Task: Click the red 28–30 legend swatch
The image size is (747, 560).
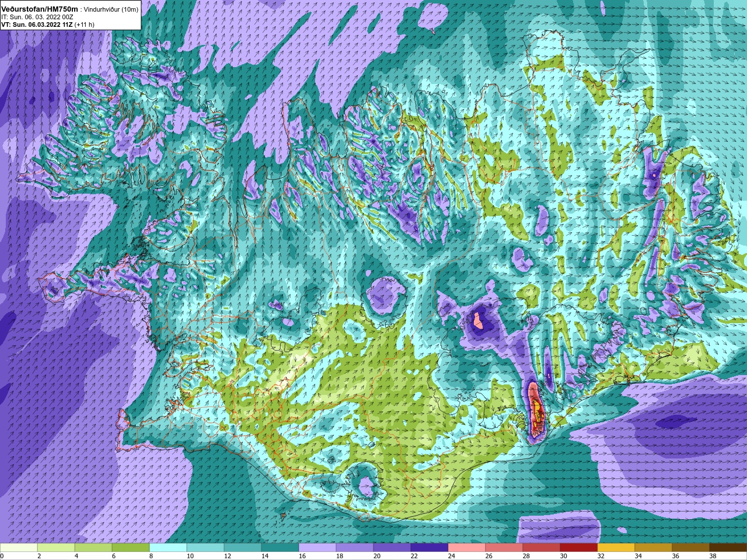Action: tap(542, 548)
